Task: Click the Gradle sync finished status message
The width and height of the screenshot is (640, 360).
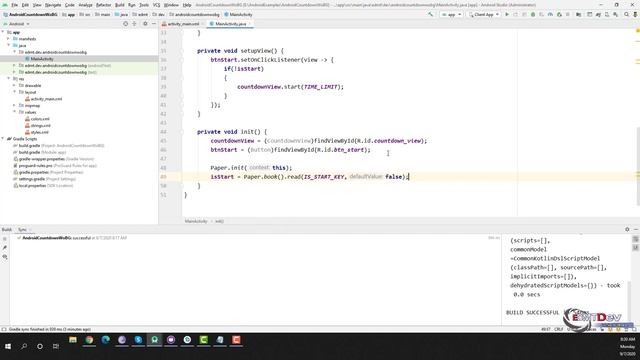Action: tap(49, 329)
